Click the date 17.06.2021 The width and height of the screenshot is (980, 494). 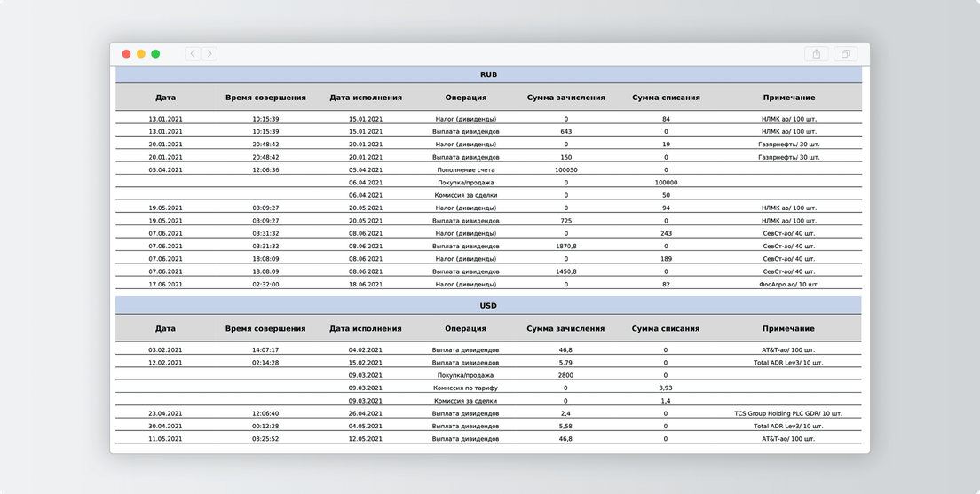[x=166, y=284]
